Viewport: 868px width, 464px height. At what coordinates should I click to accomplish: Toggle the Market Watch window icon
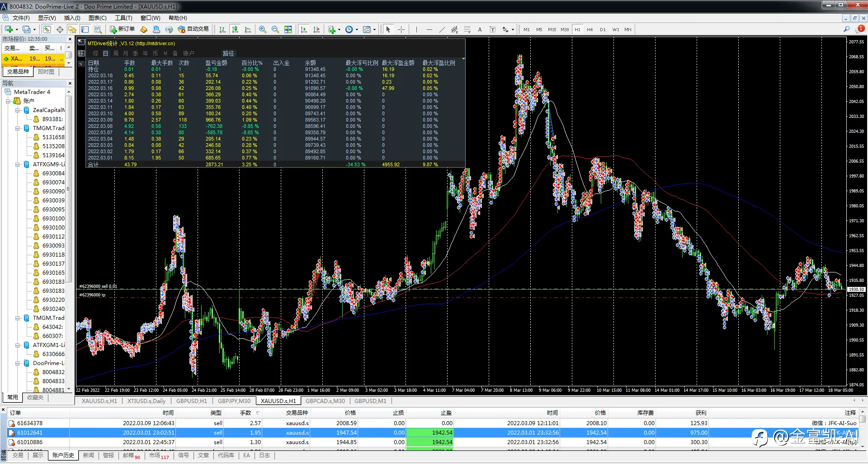[x=47, y=29]
